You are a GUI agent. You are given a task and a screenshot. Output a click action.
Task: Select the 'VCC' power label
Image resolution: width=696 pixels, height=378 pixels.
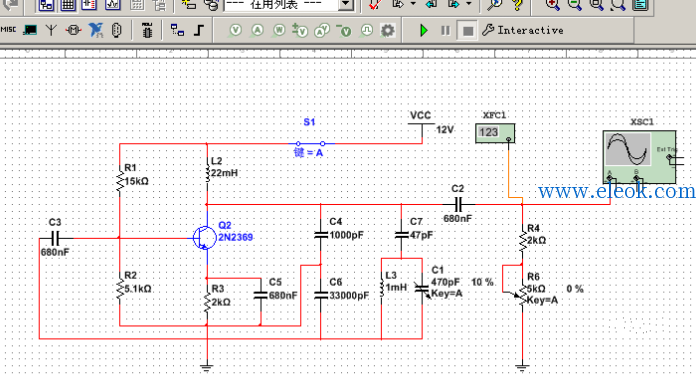click(420, 116)
